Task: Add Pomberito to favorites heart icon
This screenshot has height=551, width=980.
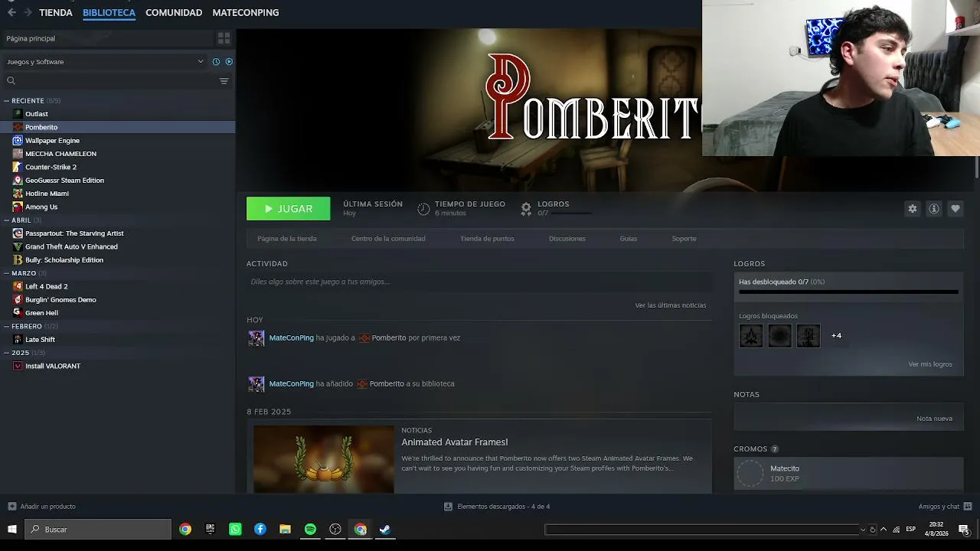Action: [955, 209]
